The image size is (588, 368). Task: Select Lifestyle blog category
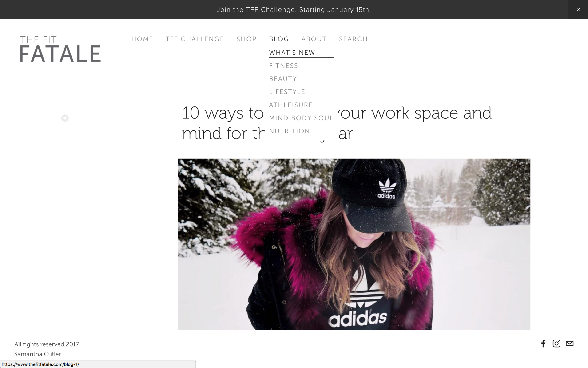click(287, 92)
